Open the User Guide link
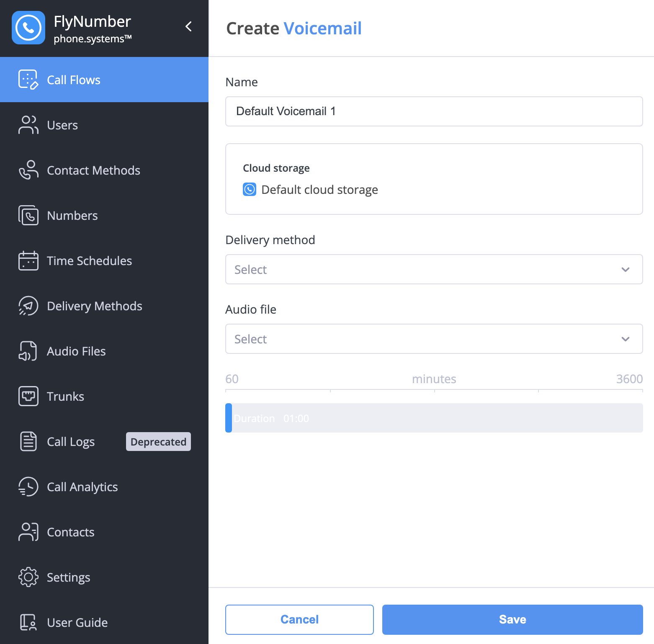 click(77, 623)
